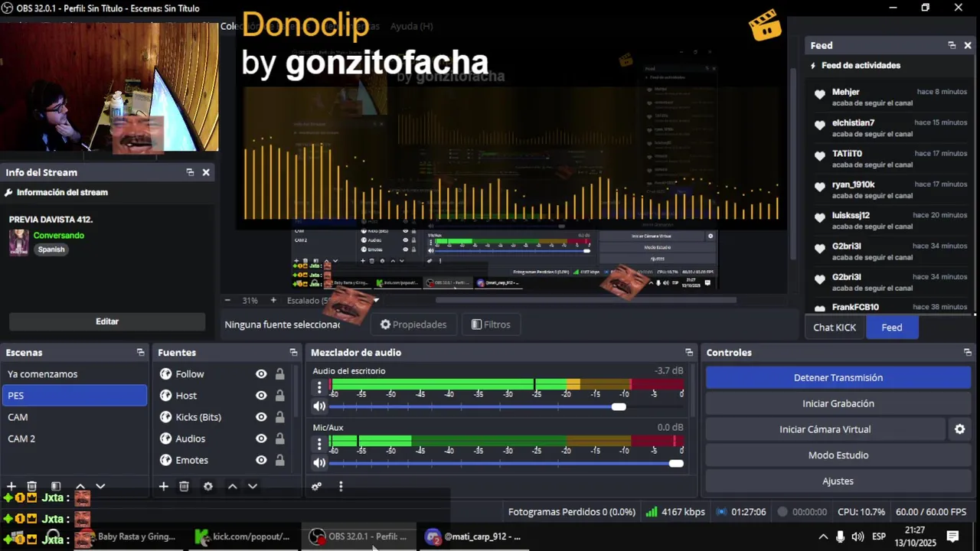Image resolution: width=980 pixels, height=551 pixels.
Task: Select the Ya comenzamos scene
Action: 74,374
